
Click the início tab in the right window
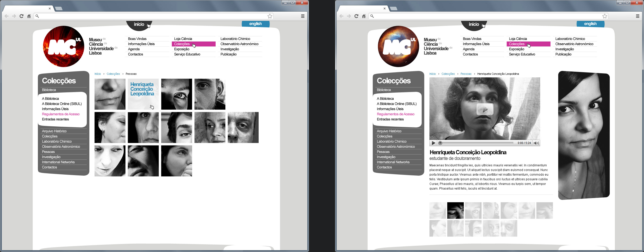(474, 24)
